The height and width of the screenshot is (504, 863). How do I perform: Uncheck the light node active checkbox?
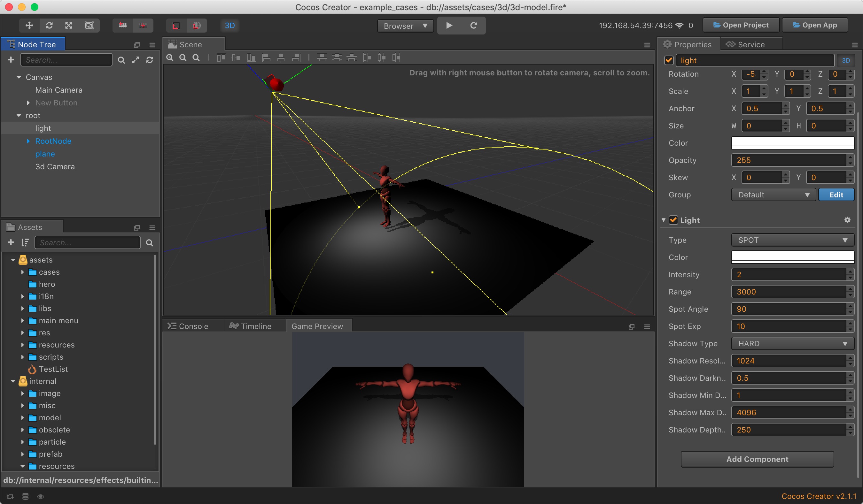point(669,60)
